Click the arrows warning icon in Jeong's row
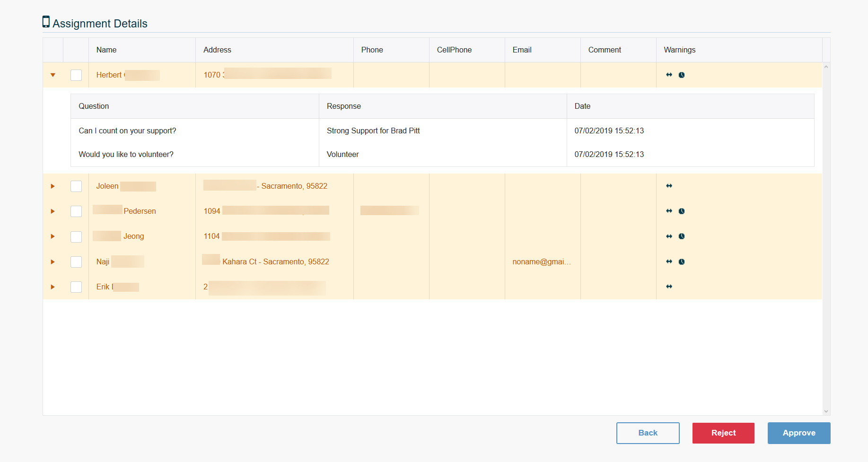The width and height of the screenshot is (868, 462). click(x=669, y=236)
